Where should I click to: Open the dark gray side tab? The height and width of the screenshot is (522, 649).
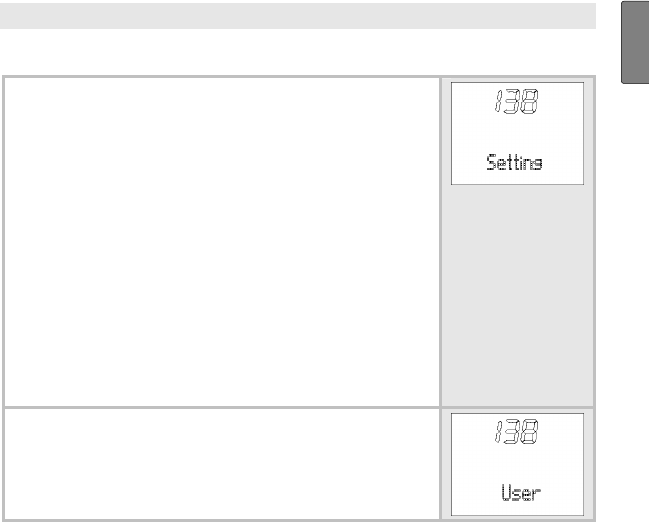[x=635, y=42]
